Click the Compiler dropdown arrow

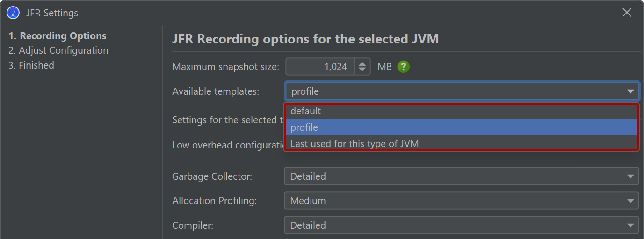pyautogui.click(x=630, y=225)
